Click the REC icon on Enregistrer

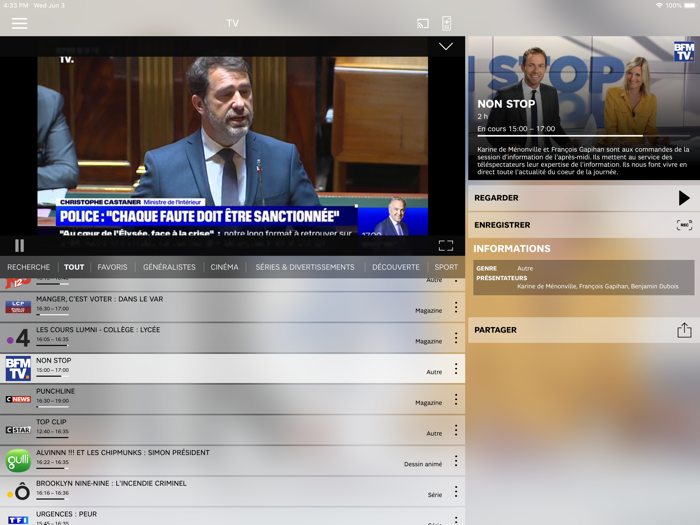click(x=684, y=225)
